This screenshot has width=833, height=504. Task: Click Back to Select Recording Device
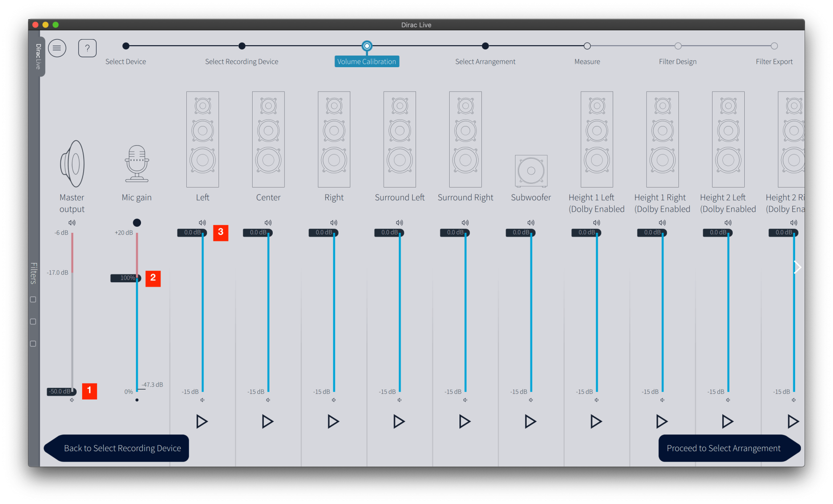[122, 448]
